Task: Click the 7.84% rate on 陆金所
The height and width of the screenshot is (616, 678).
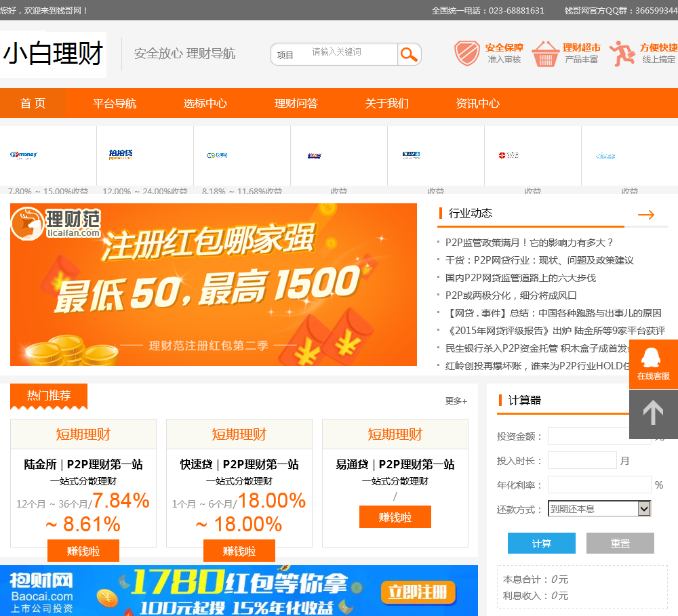Action: tap(121, 501)
